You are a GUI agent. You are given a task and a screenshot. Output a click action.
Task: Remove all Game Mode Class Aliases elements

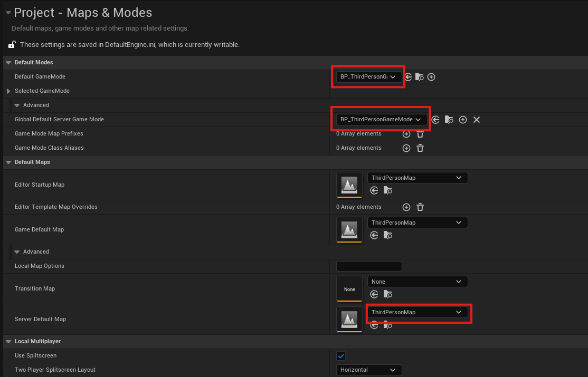click(x=420, y=148)
